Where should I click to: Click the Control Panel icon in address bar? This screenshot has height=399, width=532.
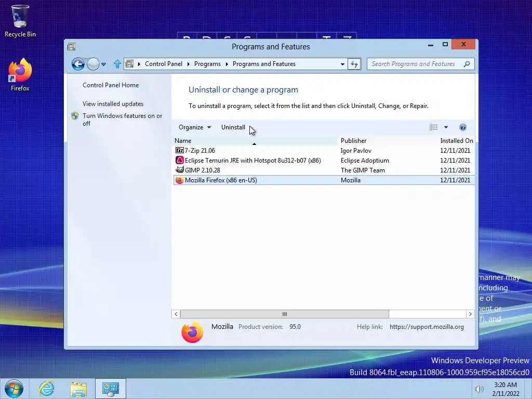129,64
